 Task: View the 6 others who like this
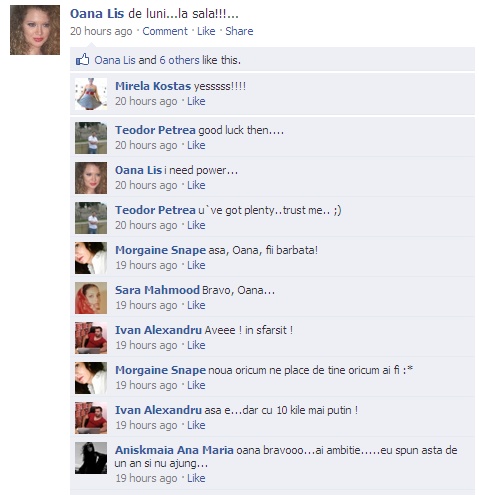[x=179, y=60]
